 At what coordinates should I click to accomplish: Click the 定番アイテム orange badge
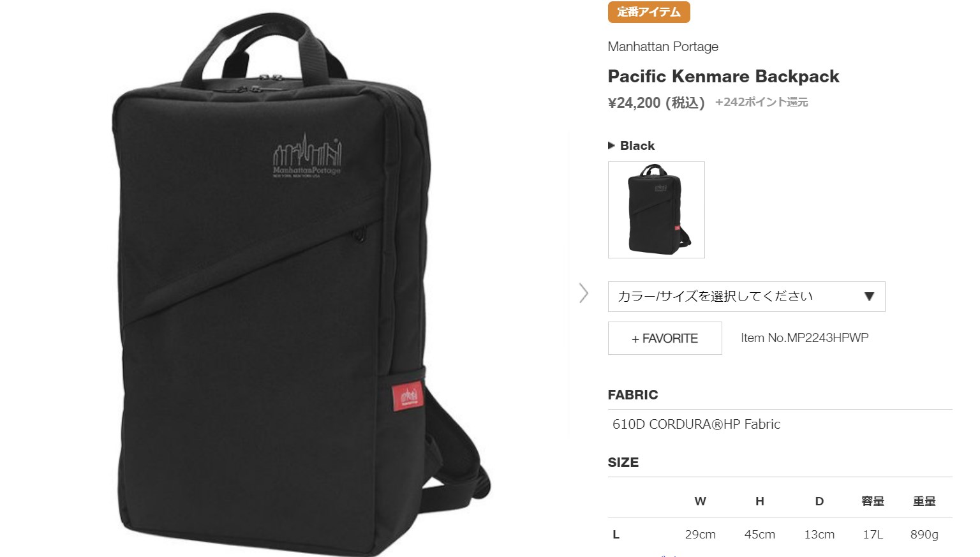coord(649,12)
